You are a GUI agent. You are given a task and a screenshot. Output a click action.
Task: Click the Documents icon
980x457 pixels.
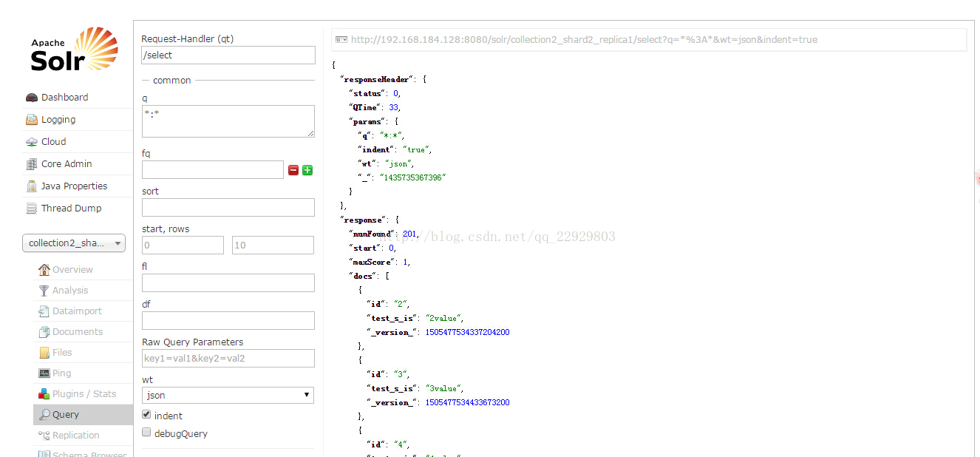(44, 332)
